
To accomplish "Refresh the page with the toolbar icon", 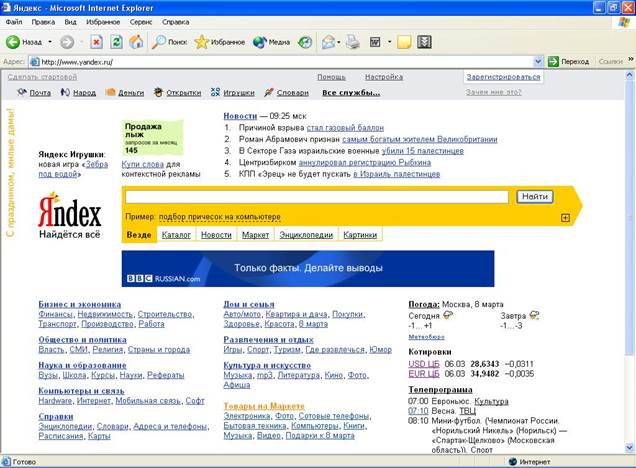I will click(x=116, y=42).
